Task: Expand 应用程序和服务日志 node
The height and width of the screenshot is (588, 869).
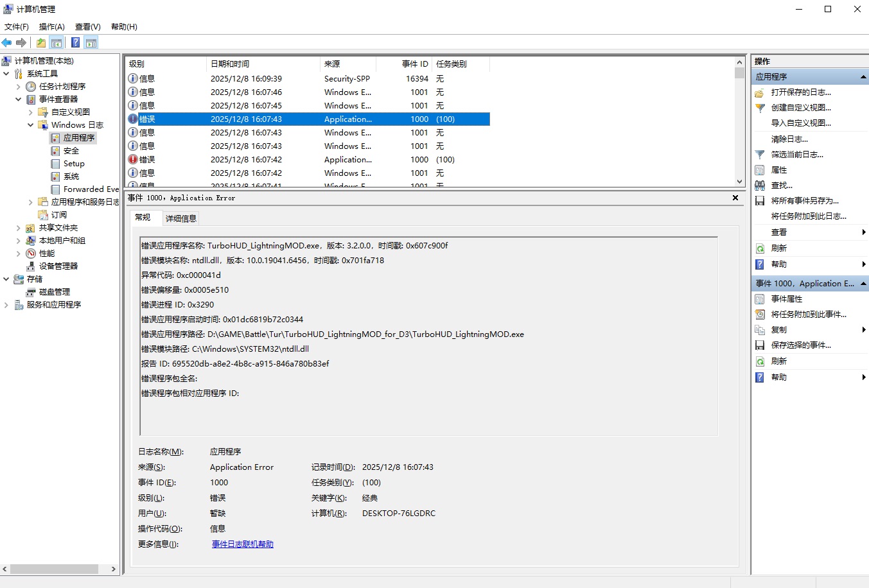Action: [x=30, y=202]
